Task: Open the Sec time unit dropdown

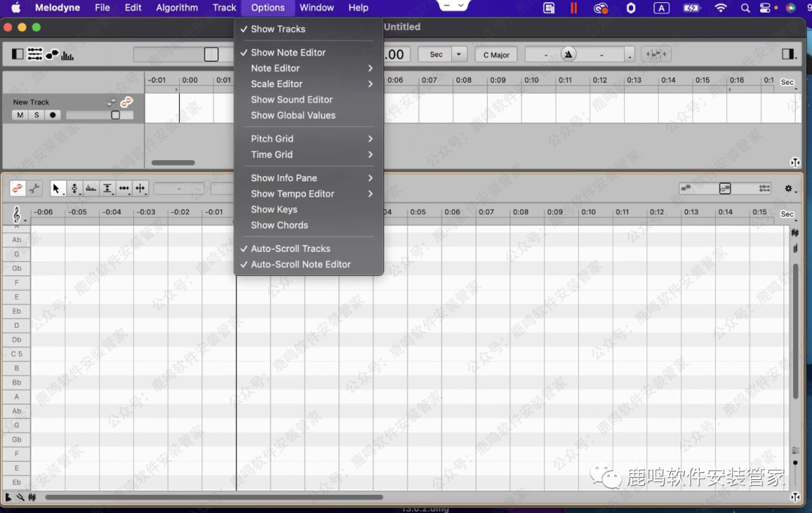Action: coord(460,55)
